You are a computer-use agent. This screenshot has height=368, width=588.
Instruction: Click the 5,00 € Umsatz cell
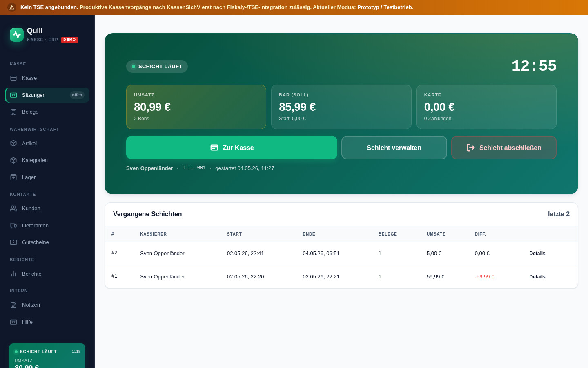pos(434,254)
